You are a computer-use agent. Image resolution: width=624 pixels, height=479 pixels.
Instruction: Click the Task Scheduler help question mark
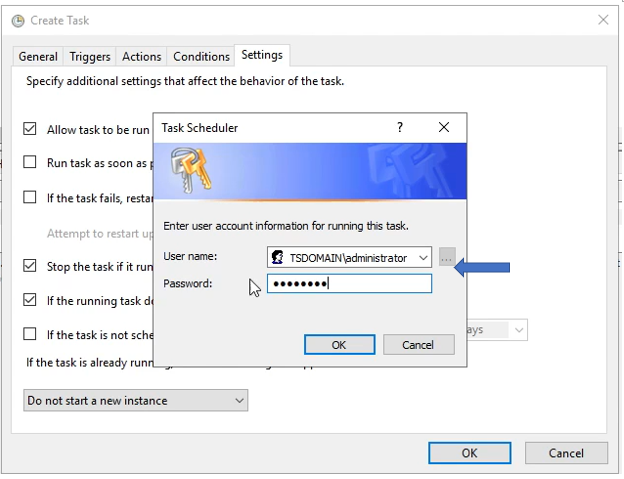click(x=400, y=127)
